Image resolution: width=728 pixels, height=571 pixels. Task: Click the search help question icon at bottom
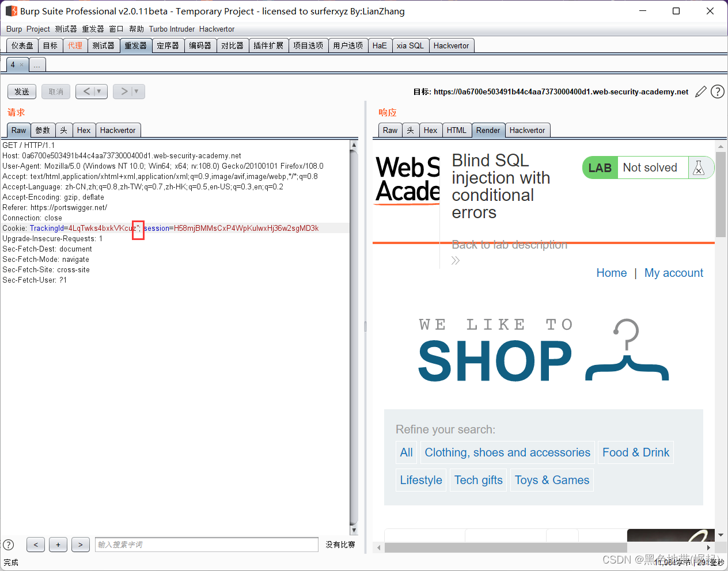click(x=9, y=545)
